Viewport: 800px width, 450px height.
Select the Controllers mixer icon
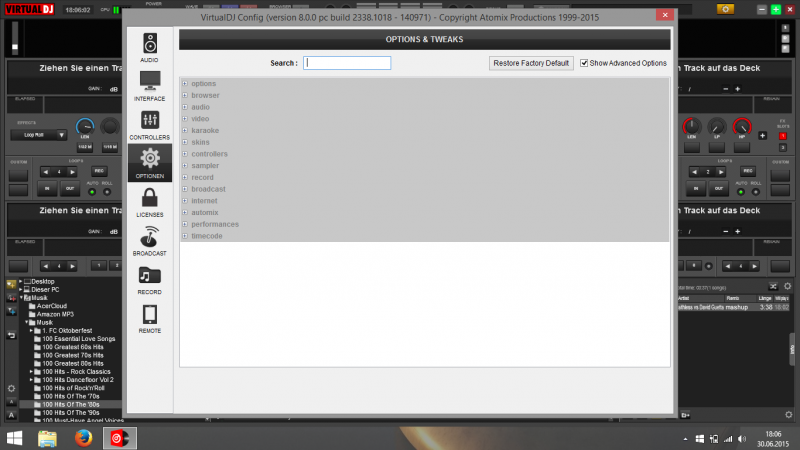[150, 120]
